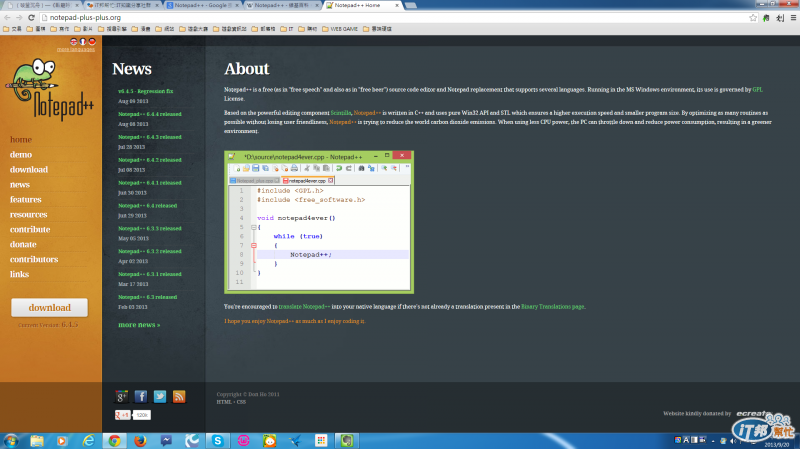Open the Notepad++ 6.4.3 released news item
The image size is (800, 449).
[x=149, y=137]
